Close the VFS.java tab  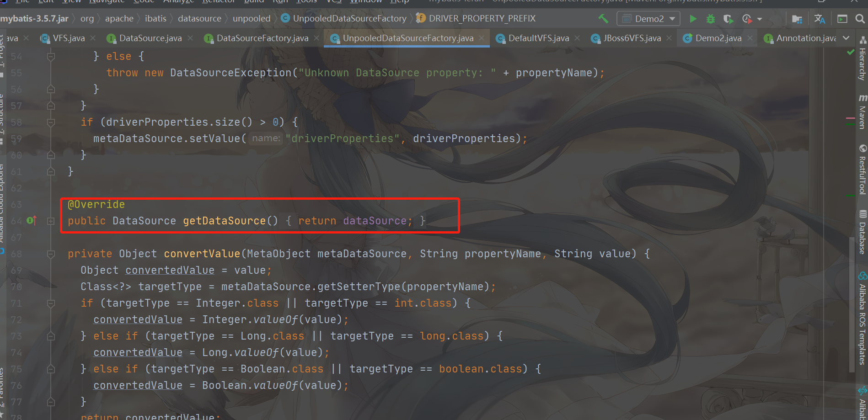click(x=93, y=38)
